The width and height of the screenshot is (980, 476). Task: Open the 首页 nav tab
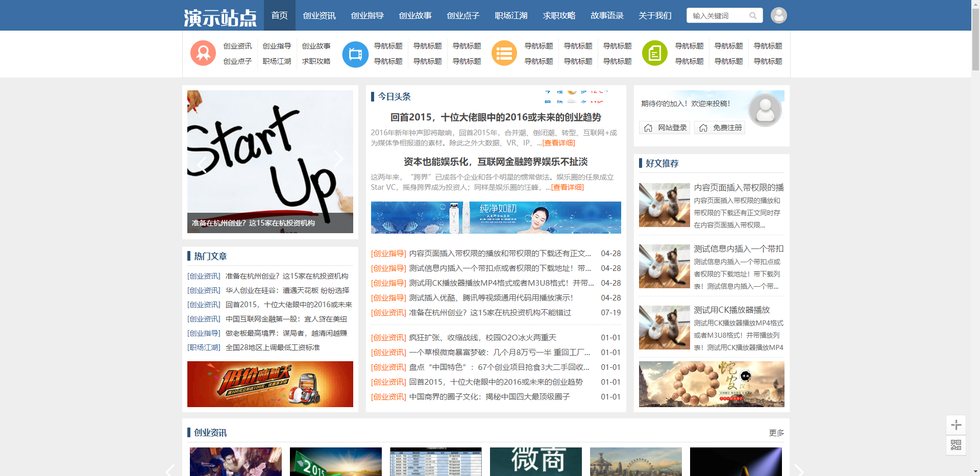[279, 15]
